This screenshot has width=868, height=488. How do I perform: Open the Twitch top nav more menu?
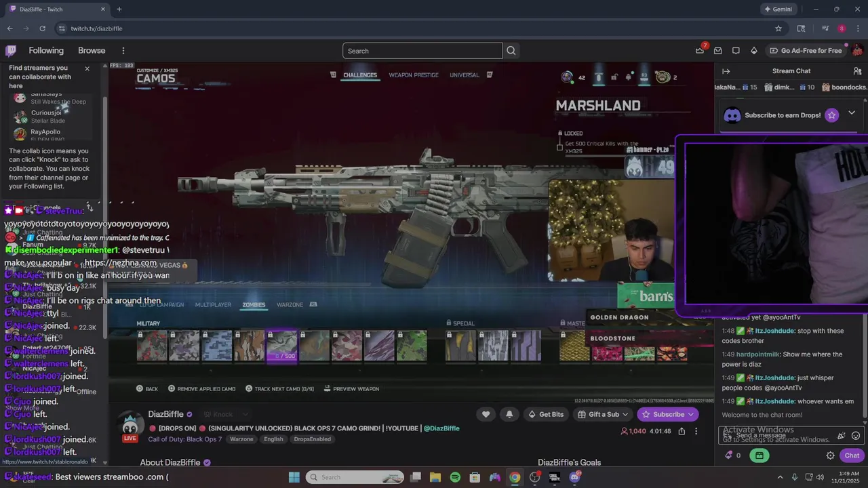click(x=123, y=51)
